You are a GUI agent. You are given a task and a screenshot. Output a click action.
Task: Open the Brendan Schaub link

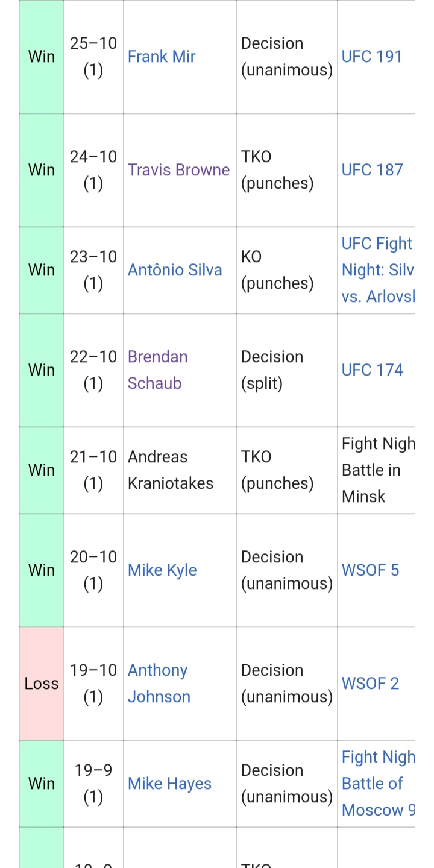coord(158,370)
